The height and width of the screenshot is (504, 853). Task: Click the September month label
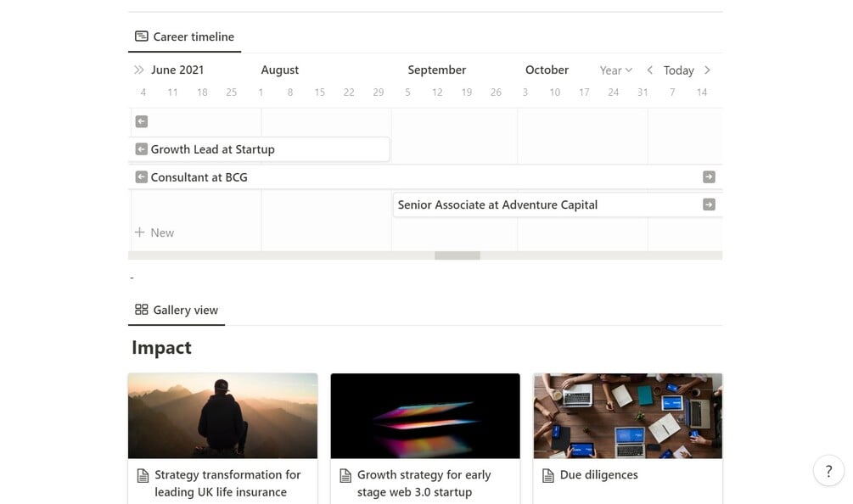tap(437, 70)
